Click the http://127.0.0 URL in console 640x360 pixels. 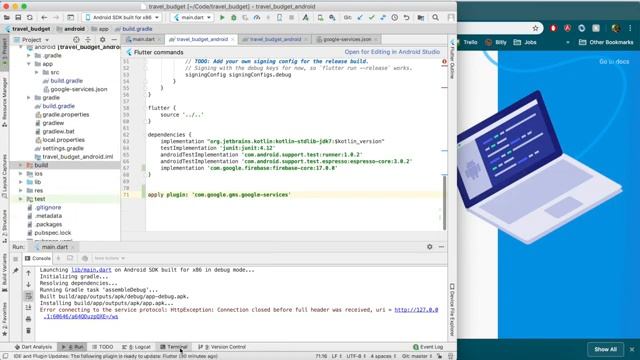coord(416,310)
